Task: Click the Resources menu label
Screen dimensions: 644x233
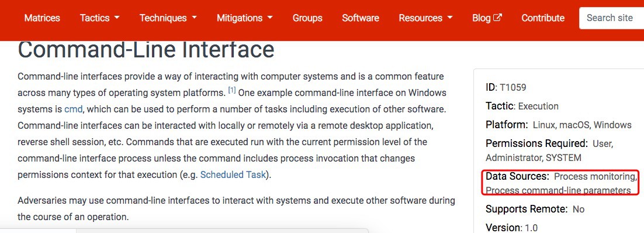Action: point(420,18)
